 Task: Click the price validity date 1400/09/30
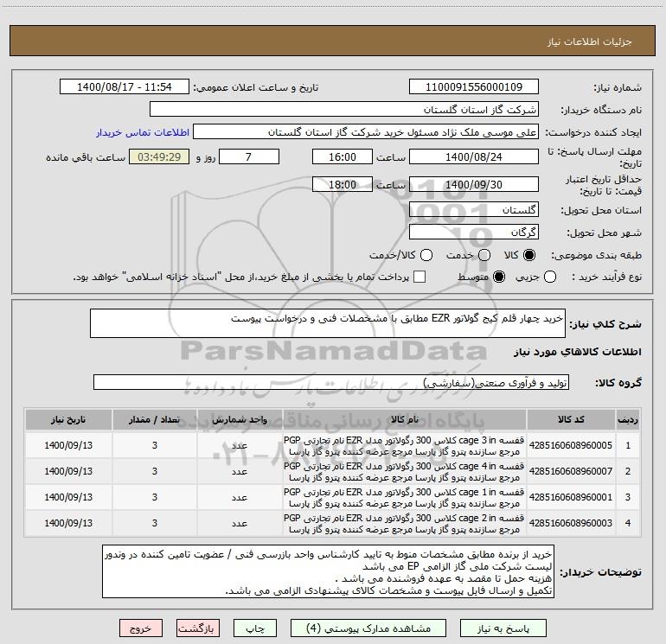474,184
